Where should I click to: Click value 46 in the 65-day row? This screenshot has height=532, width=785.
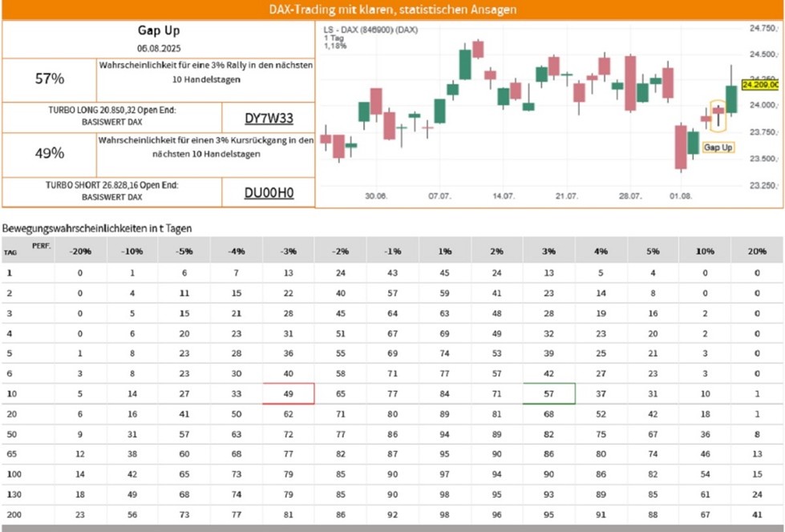(705, 454)
